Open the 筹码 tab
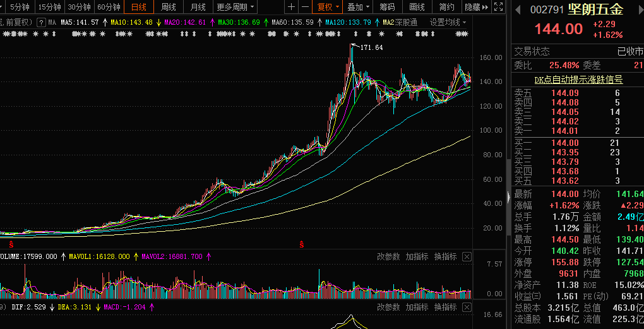Image resolution: width=644 pixels, height=329 pixels. coord(387,7)
